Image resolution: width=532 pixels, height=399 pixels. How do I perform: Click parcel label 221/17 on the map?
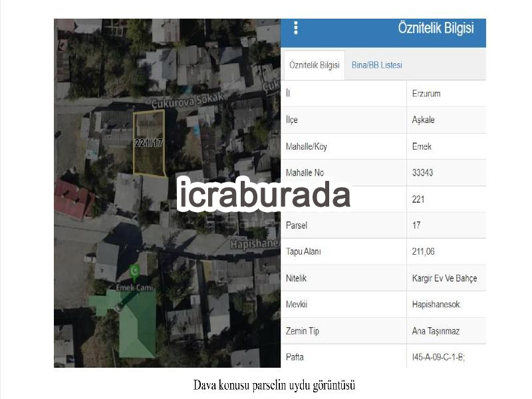pos(148,143)
